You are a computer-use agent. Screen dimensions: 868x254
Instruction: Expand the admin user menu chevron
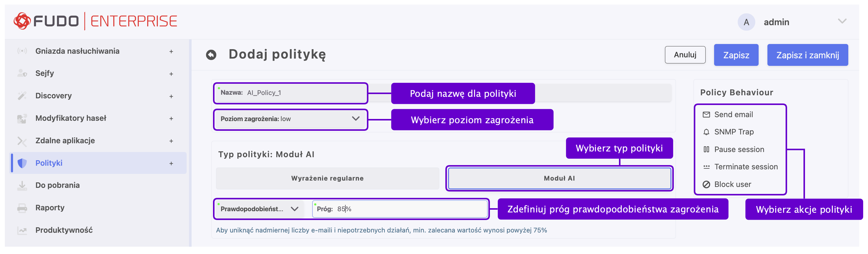pyautogui.click(x=842, y=22)
